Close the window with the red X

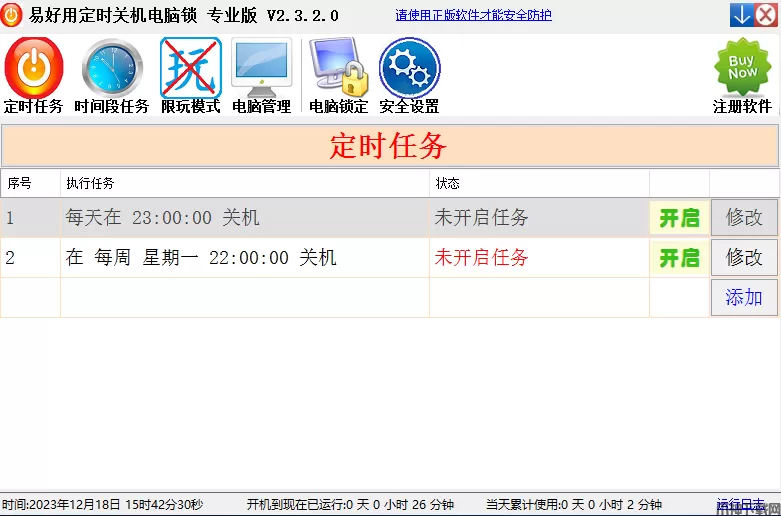point(766,15)
